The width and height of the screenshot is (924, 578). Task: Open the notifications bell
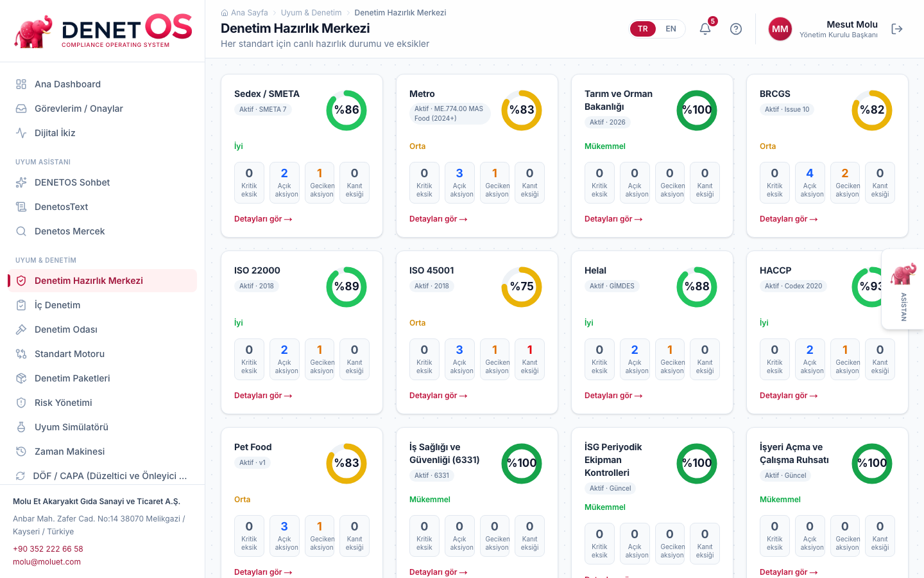[x=705, y=29]
